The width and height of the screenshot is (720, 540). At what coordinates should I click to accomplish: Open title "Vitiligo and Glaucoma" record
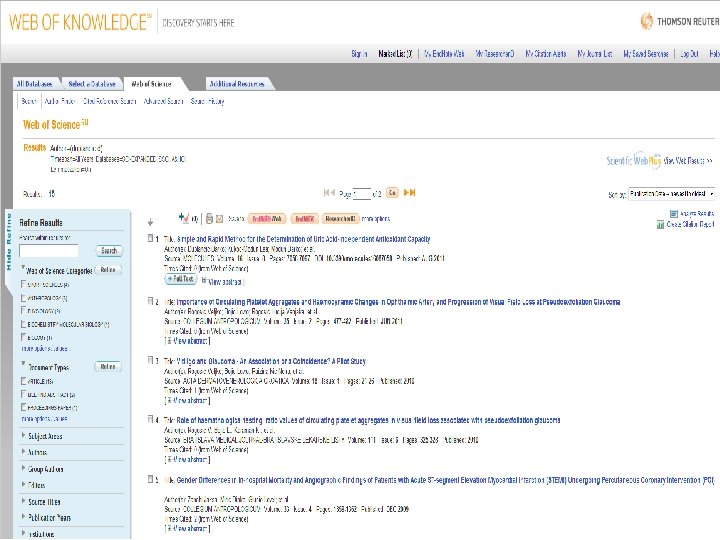271,361
